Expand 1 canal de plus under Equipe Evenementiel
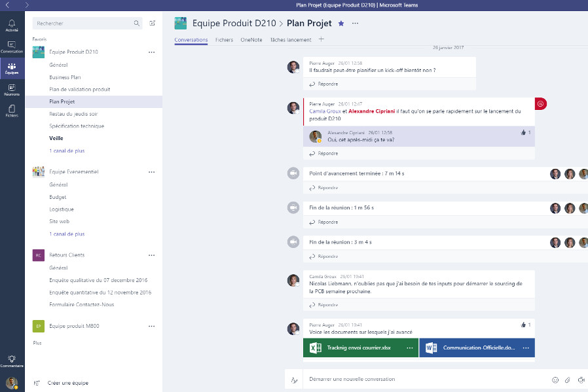588x392 pixels. 67,234
